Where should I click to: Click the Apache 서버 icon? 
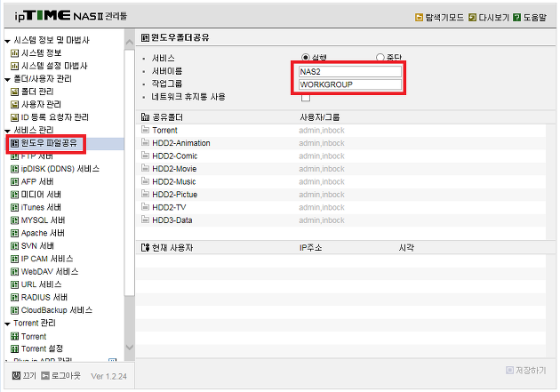tap(14, 233)
